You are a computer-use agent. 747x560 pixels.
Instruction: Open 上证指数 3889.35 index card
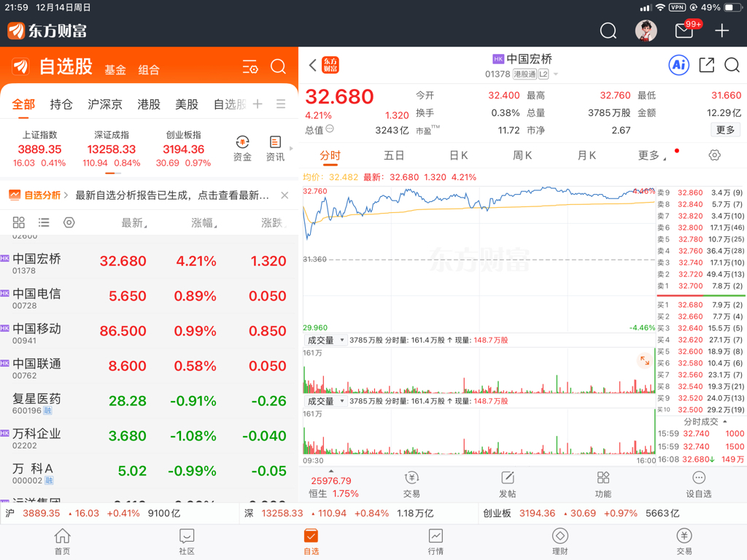(39, 149)
